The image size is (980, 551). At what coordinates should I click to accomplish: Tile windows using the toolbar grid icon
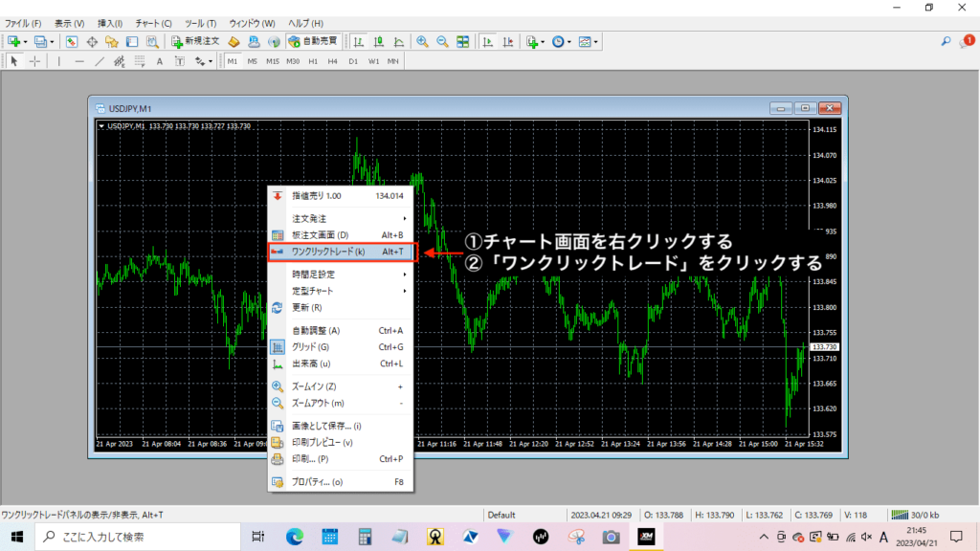(x=462, y=42)
